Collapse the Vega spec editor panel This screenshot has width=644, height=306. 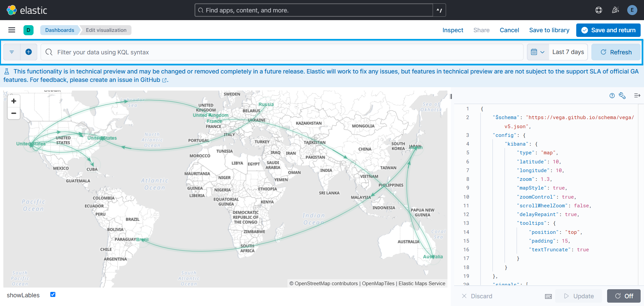coord(637,96)
